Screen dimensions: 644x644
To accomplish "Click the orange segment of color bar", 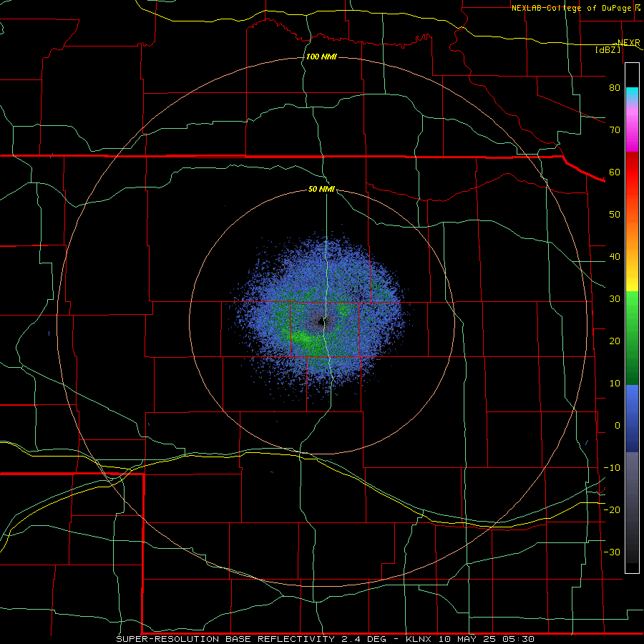I will point(632,234).
